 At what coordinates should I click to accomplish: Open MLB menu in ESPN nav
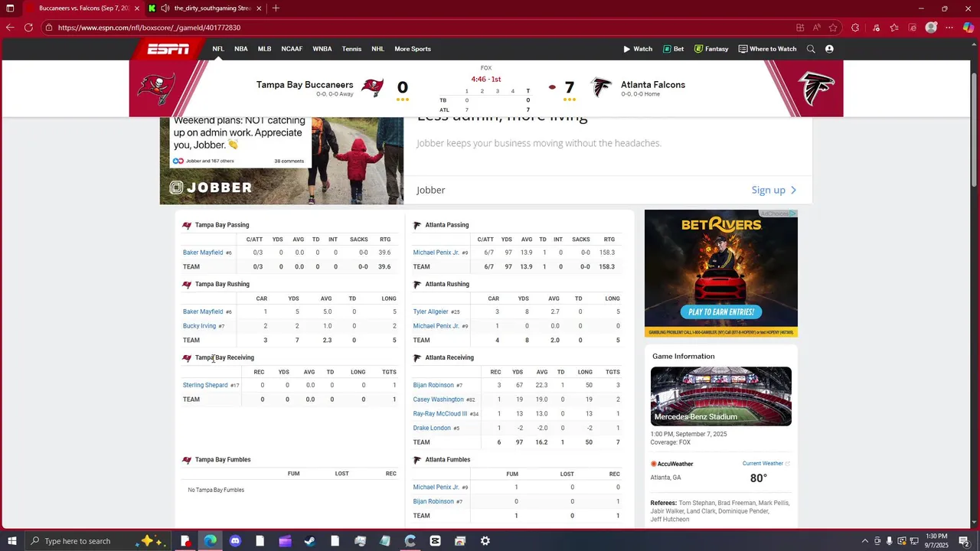click(264, 49)
